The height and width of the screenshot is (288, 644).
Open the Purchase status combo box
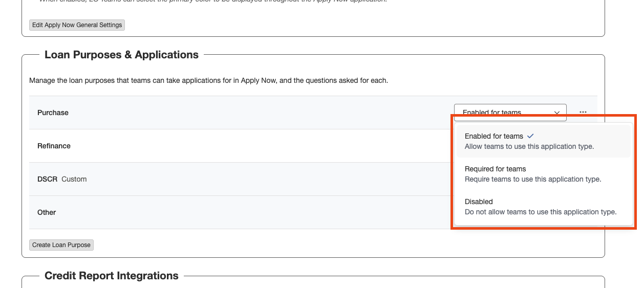point(509,112)
